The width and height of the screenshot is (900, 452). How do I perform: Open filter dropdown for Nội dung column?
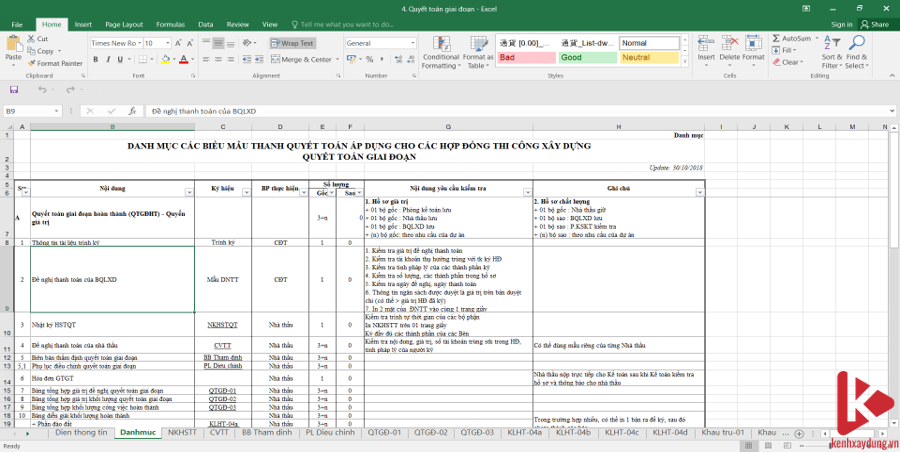point(190,191)
